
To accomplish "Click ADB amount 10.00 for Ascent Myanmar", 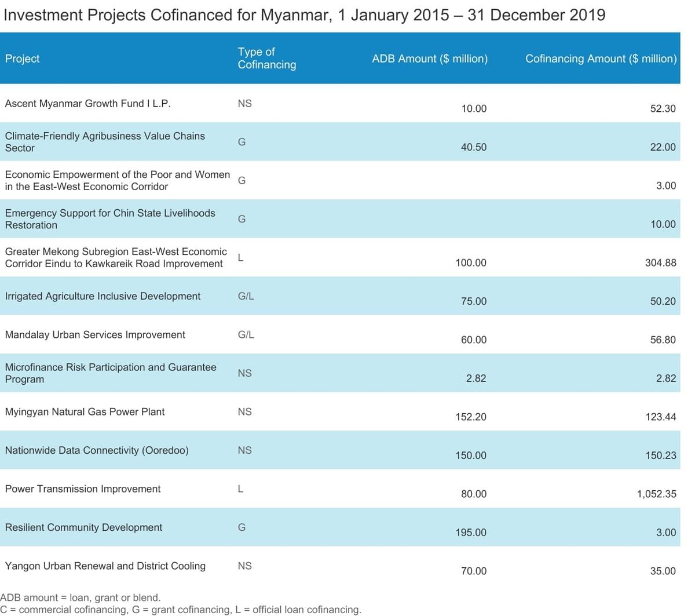I will pyautogui.click(x=474, y=108).
